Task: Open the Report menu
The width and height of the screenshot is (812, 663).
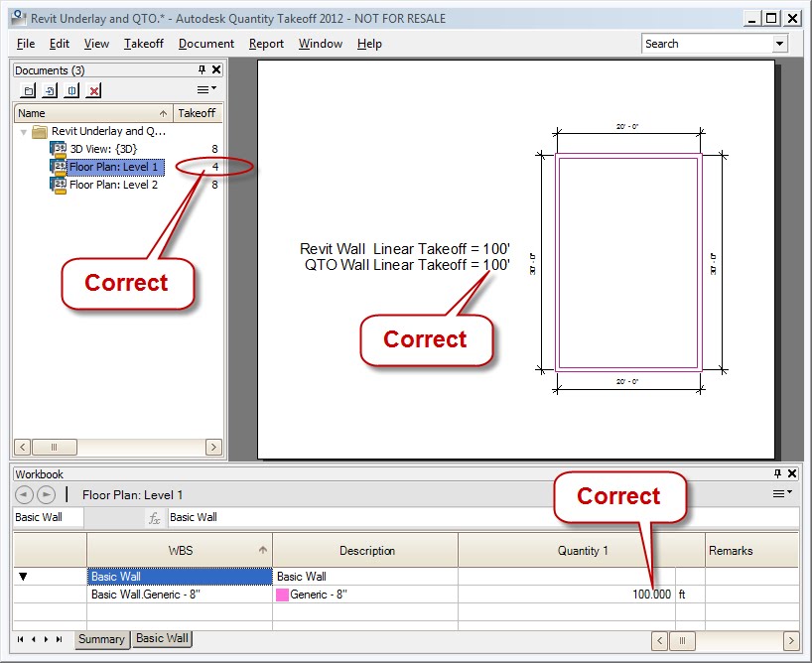Action: click(x=266, y=44)
